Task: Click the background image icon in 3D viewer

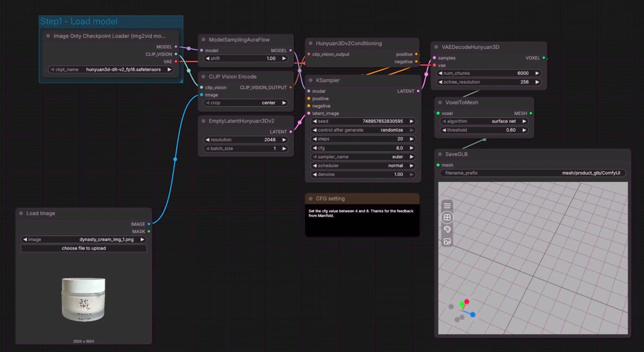Action: (447, 241)
